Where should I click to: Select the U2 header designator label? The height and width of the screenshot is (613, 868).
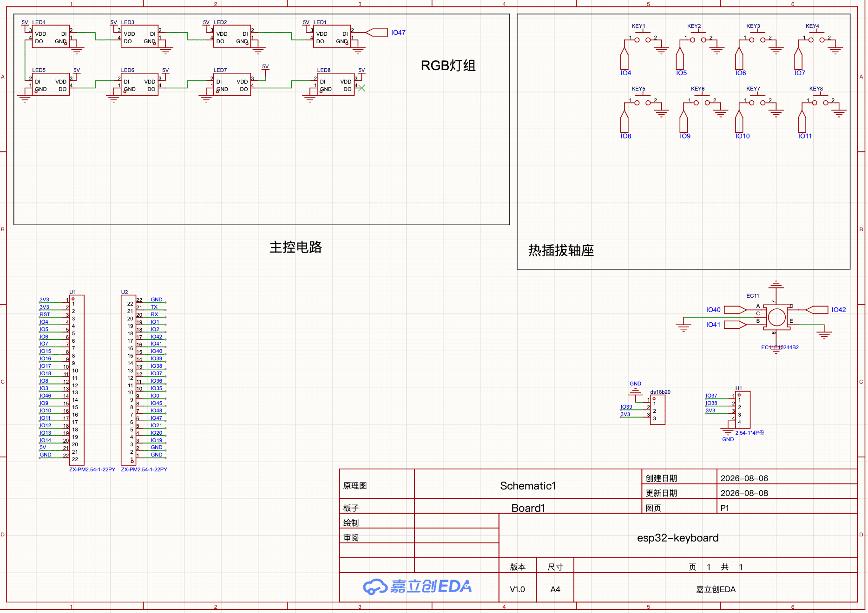click(x=125, y=292)
